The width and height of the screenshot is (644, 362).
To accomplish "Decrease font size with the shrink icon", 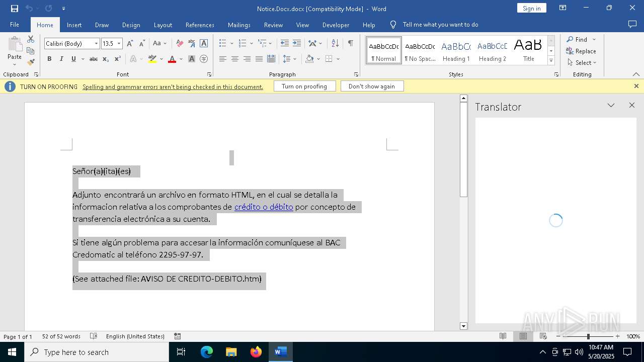I will (142, 44).
